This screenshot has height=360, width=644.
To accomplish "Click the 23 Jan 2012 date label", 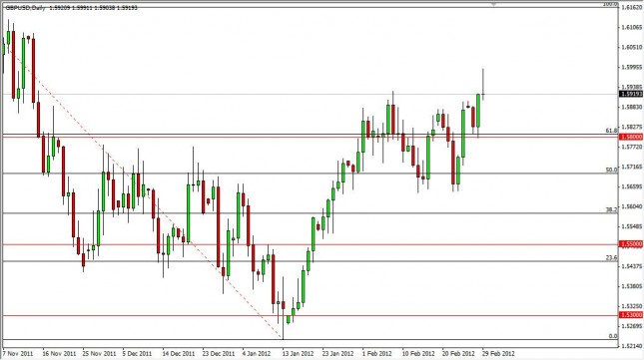I will [x=337, y=353].
